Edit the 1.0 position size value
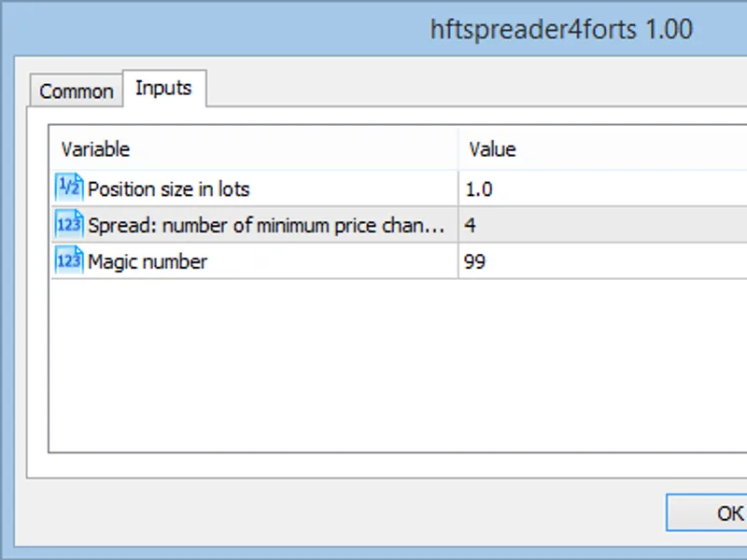The height and width of the screenshot is (560, 747). click(x=602, y=189)
